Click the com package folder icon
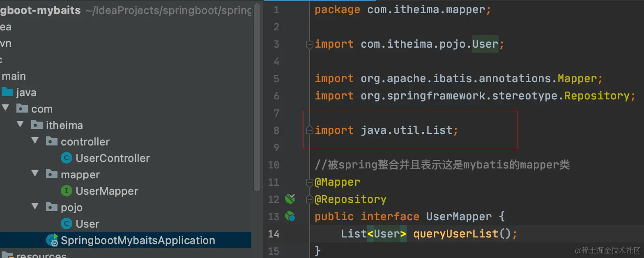This screenshot has height=258, width=644. coord(22,109)
